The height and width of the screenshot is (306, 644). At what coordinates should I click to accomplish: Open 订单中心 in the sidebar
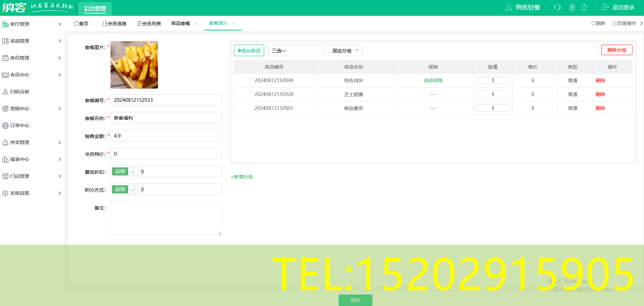tap(20, 125)
